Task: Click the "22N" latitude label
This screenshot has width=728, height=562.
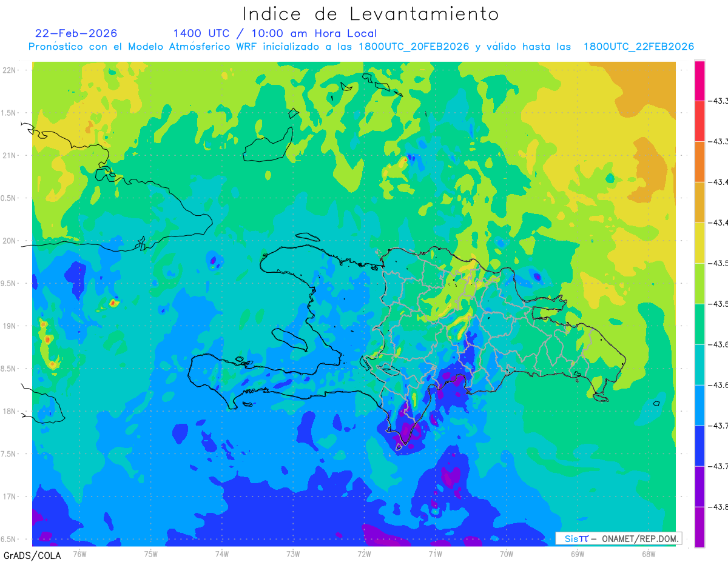Action: coord(9,70)
